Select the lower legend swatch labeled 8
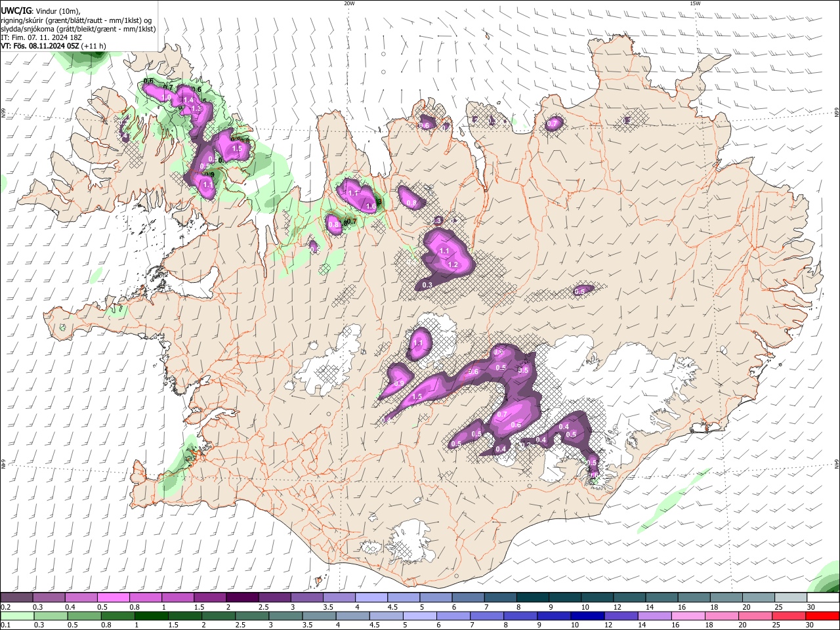 521,616
